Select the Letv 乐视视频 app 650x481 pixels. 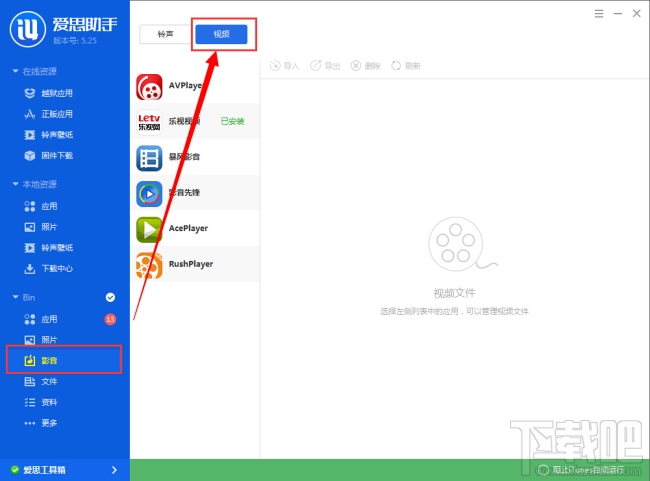click(x=195, y=121)
